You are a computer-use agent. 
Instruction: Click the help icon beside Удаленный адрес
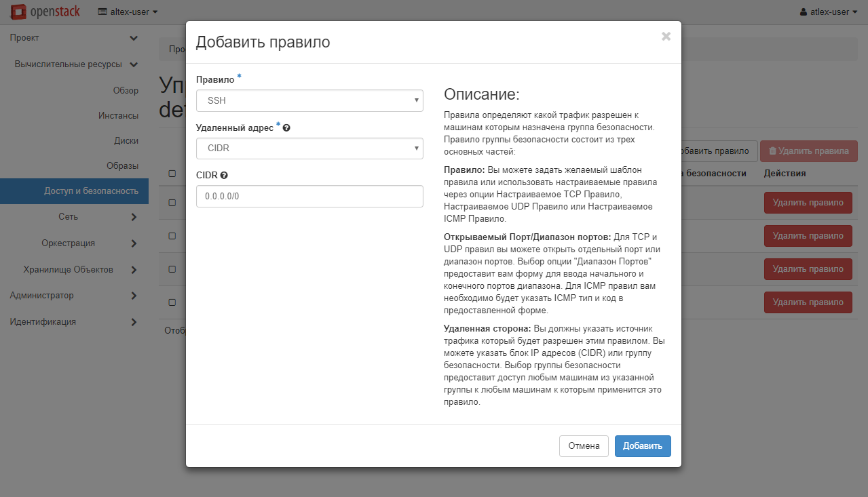coord(286,127)
